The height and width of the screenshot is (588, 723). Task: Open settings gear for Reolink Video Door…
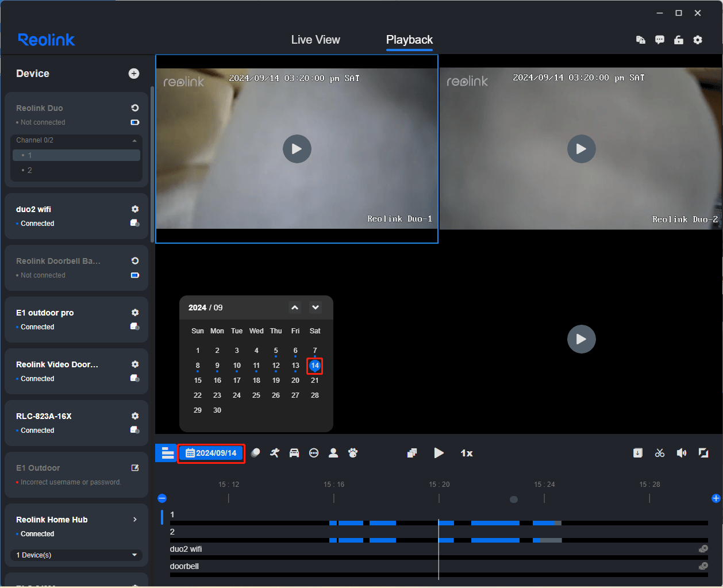135,364
